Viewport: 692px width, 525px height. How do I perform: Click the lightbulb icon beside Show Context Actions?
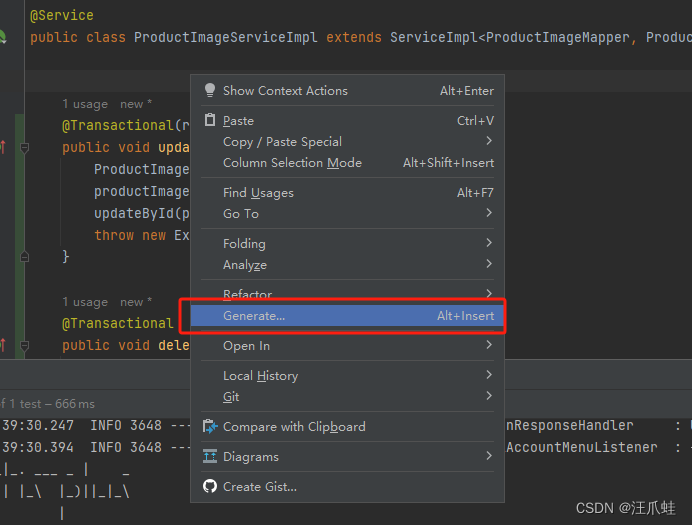coord(210,90)
